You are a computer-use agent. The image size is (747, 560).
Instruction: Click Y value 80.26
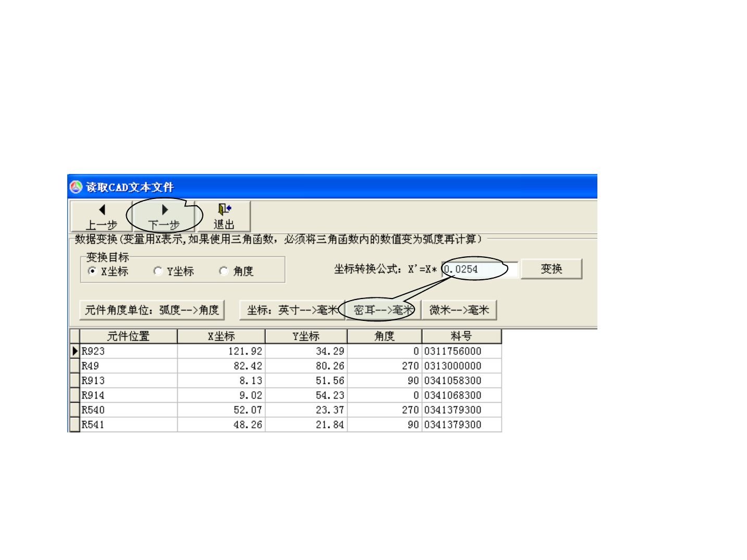(x=306, y=366)
